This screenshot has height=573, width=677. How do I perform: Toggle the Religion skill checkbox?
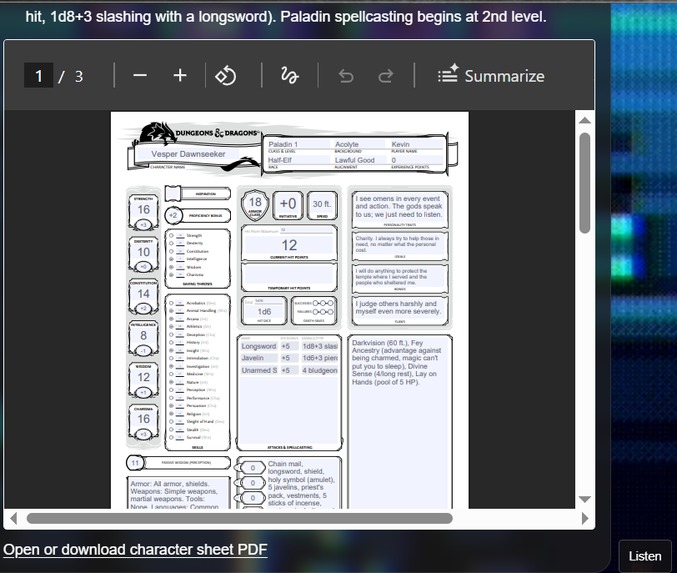pos(171,414)
